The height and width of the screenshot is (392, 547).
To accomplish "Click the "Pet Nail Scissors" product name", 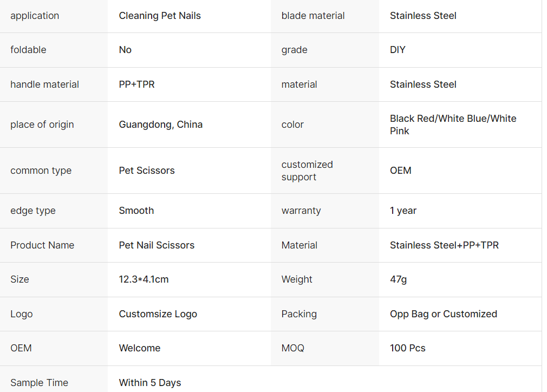I will [x=157, y=245].
